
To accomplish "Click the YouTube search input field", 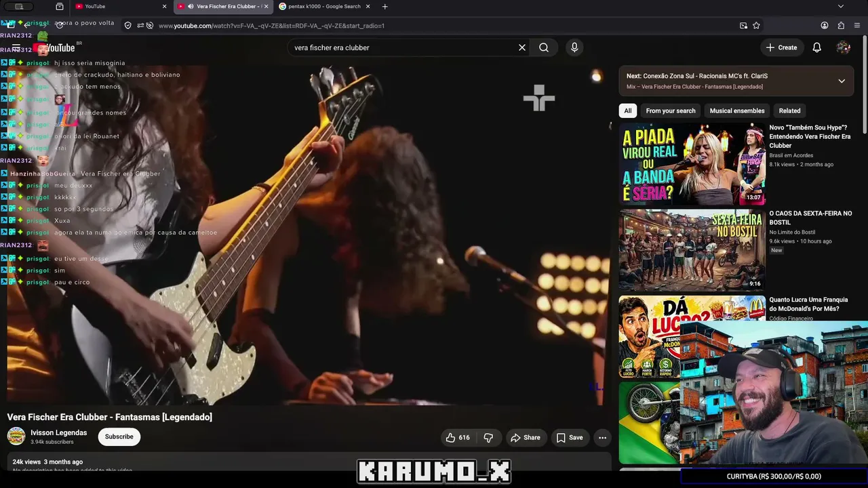I will pos(403,47).
